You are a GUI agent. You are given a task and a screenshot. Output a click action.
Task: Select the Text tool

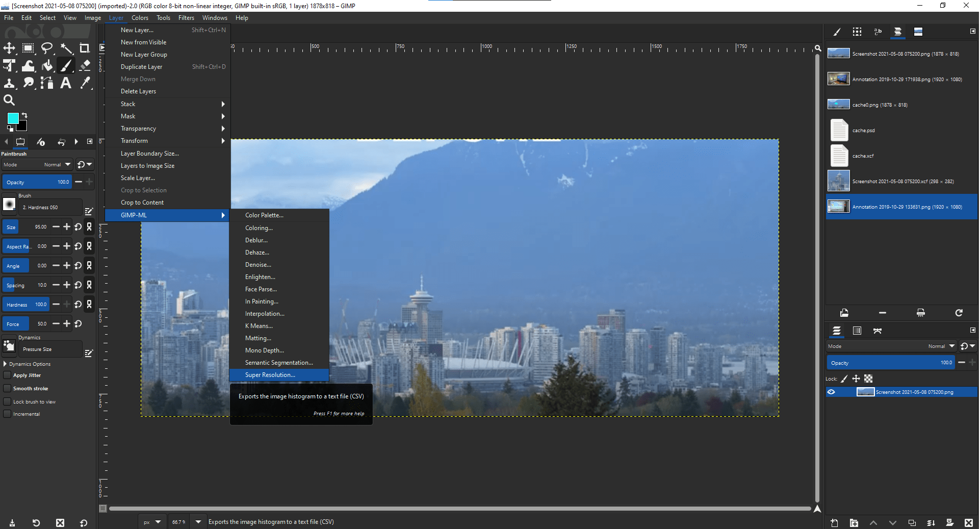(x=66, y=83)
